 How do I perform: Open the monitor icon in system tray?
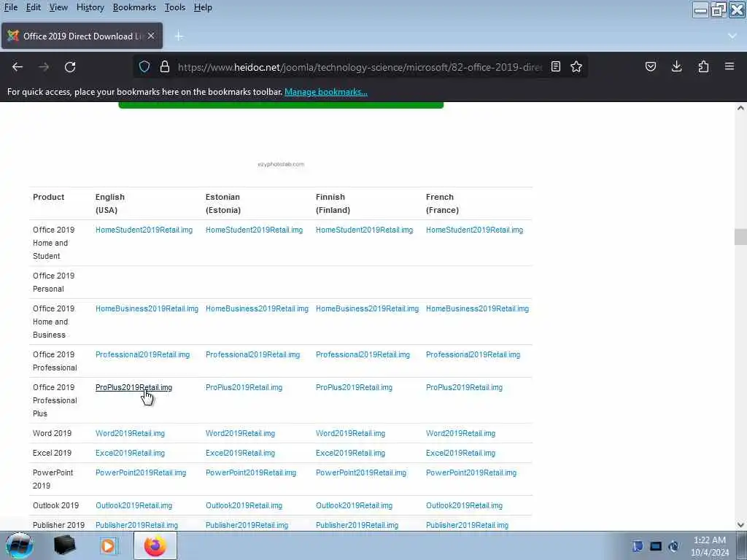pos(656,546)
